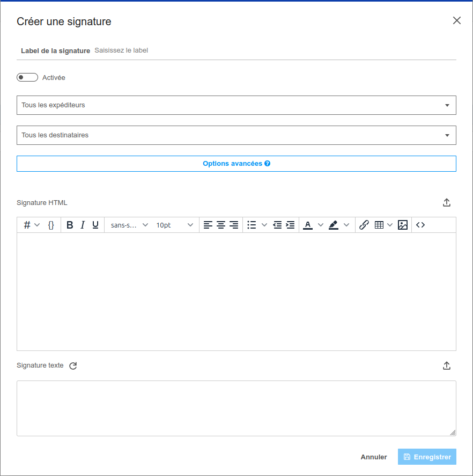
Task: Expand the Tous les destinataires dropdown
Action: coord(236,135)
